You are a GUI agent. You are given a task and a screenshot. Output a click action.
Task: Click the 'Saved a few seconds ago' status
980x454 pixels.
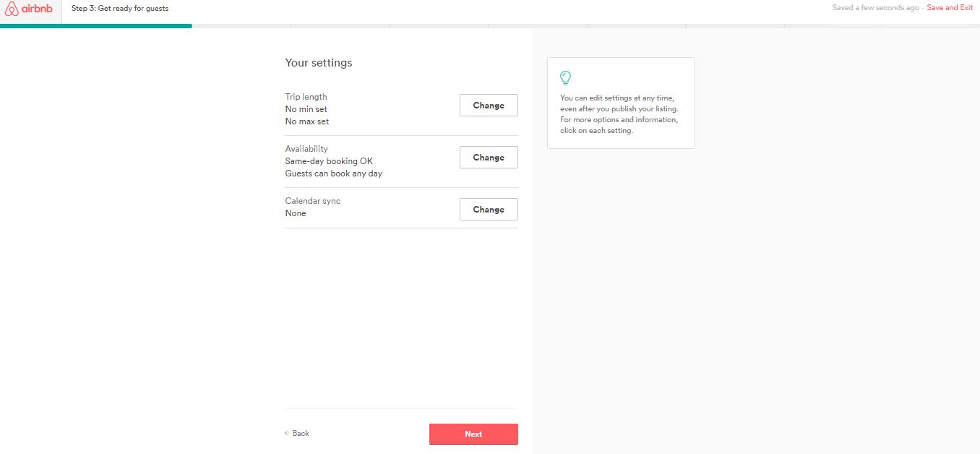pyautogui.click(x=875, y=8)
